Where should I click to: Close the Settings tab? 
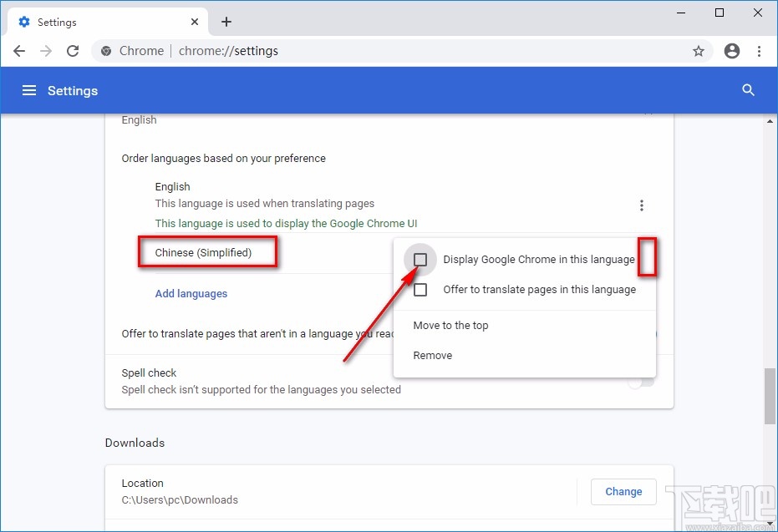click(x=195, y=22)
